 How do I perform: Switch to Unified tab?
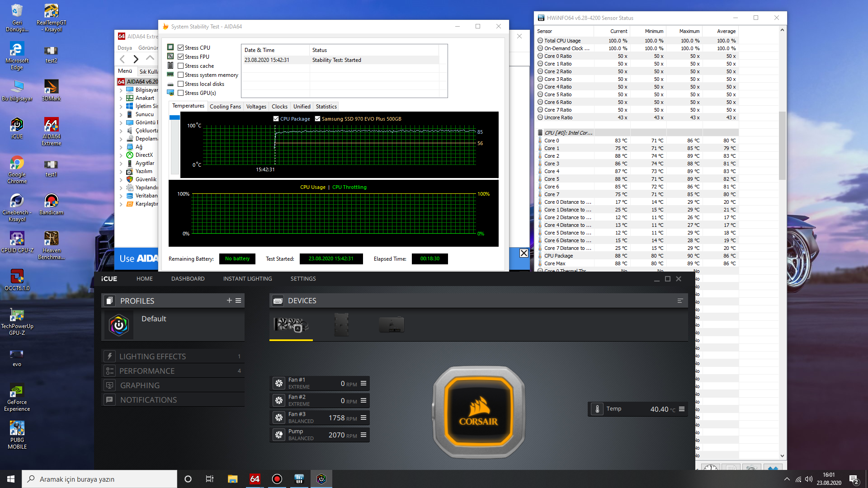tap(302, 107)
